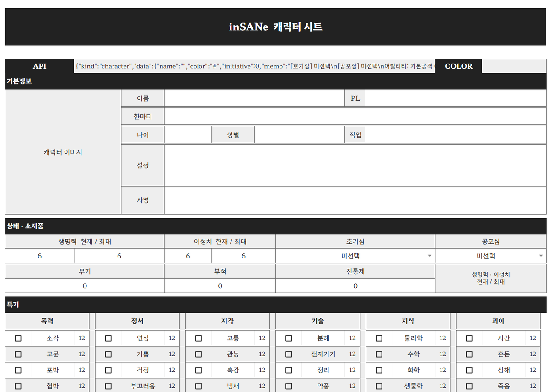Viewport: 549px width, 392px height.
Task: Click the 특기 section header
Action: tap(275, 305)
